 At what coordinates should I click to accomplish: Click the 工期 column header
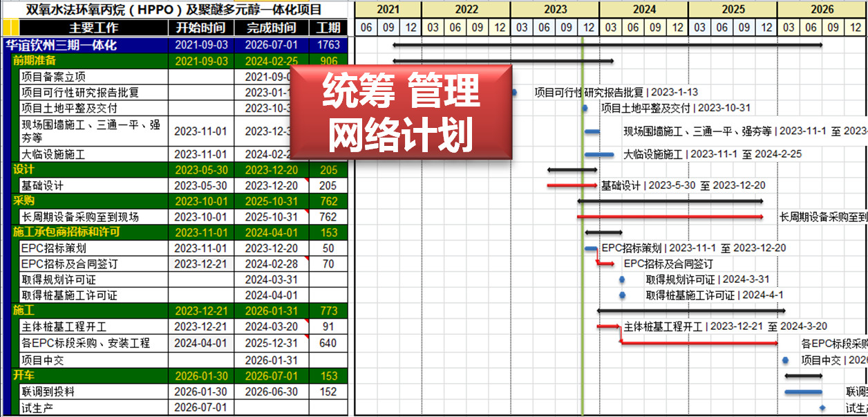coord(328,28)
